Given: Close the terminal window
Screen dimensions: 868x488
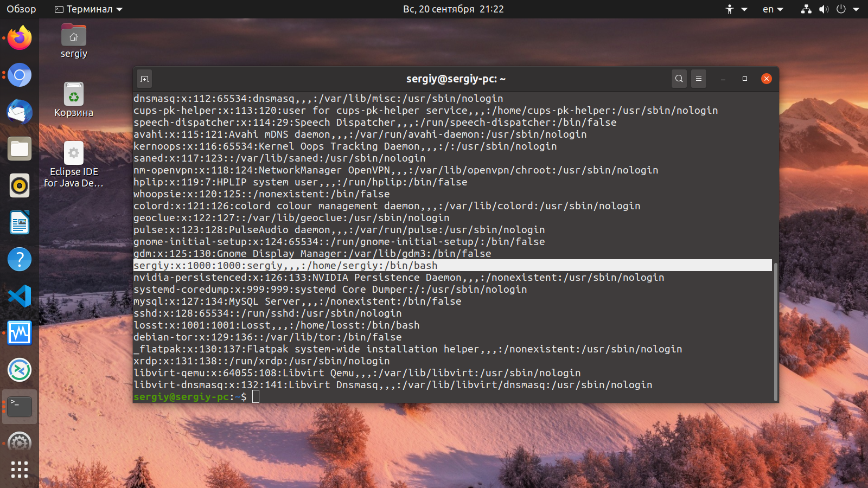Looking at the screenshot, I should click(767, 79).
